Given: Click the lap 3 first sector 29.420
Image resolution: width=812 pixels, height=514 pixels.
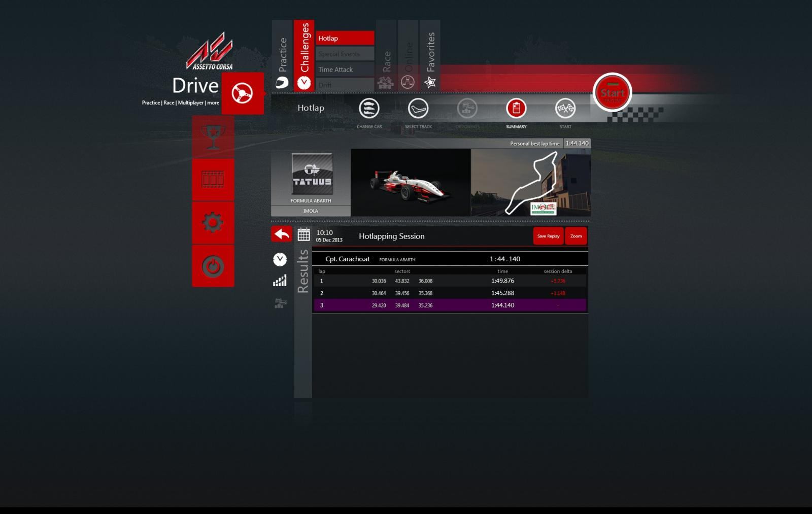Looking at the screenshot, I should click(379, 305).
